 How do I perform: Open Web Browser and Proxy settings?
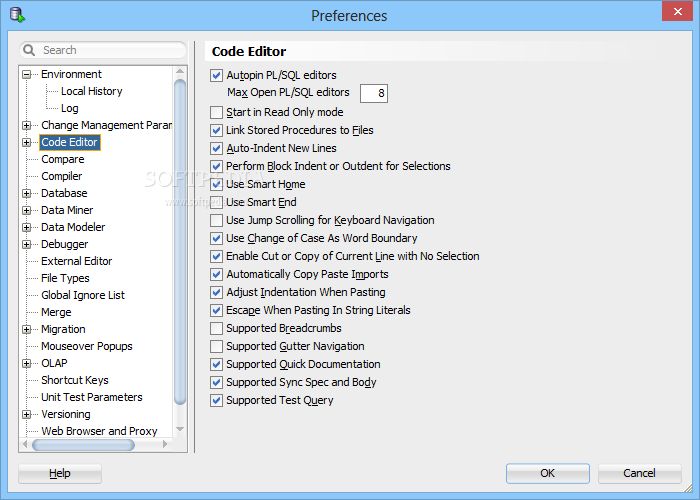tap(99, 431)
